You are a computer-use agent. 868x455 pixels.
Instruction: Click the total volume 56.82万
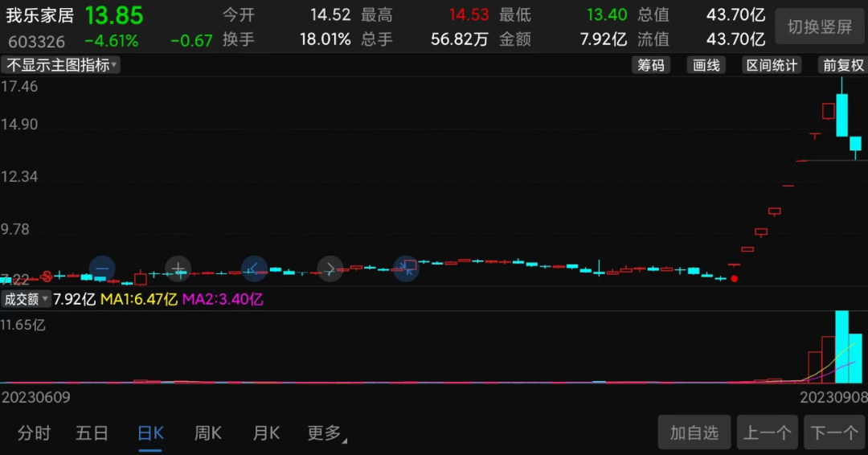[459, 39]
